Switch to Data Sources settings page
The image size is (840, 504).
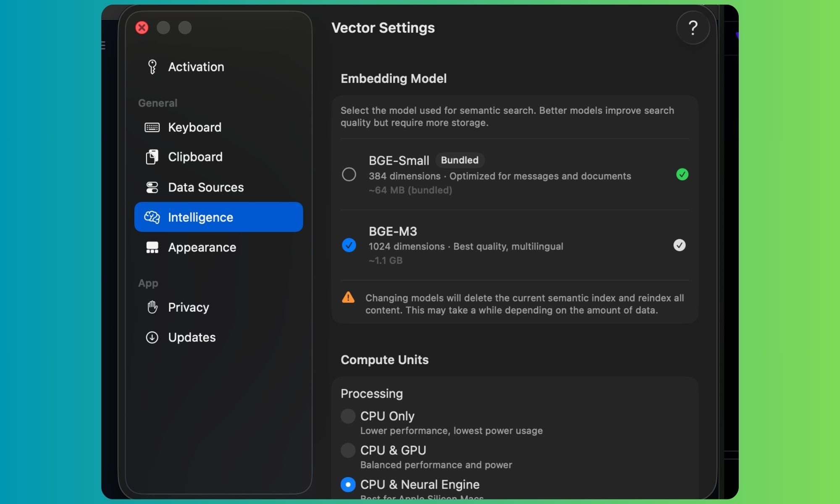(x=205, y=187)
